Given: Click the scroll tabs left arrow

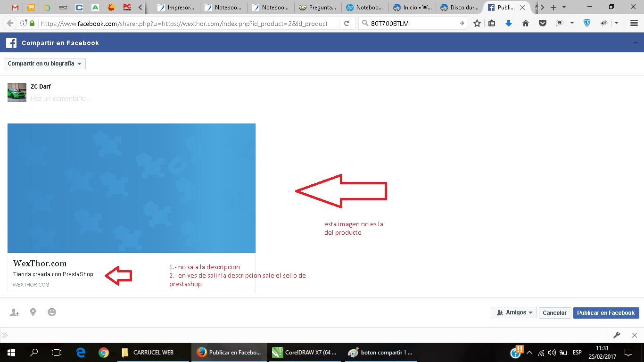Looking at the screenshot, I should click(140, 8).
